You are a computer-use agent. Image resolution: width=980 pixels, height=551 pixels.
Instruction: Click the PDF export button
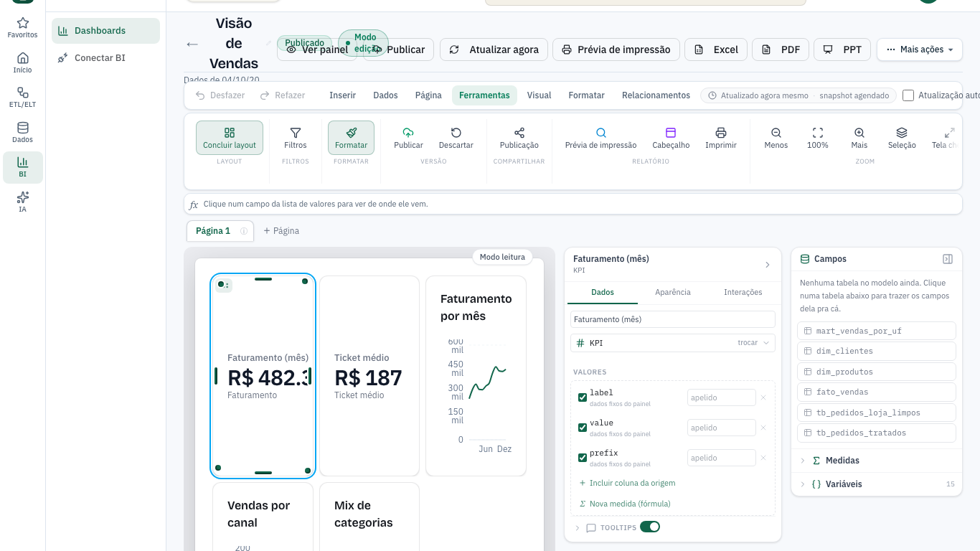(x=781, y=50)
